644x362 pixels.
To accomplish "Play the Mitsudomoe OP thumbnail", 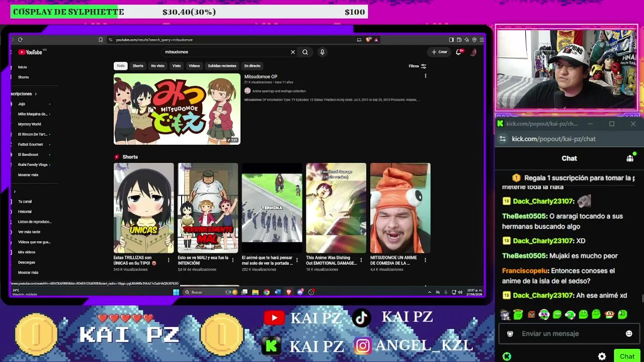I will [177, 109].
